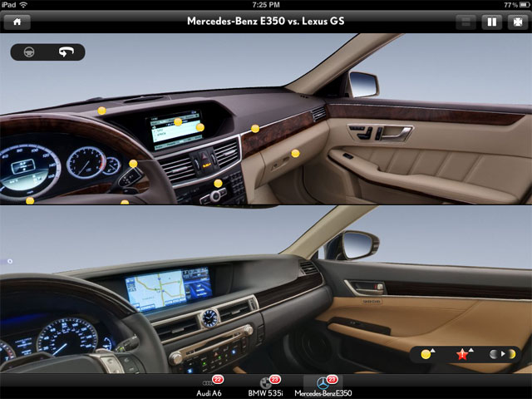Tap hotspot on Mercedes glovebox
532x399 pixels.
(x=295, y=153)
